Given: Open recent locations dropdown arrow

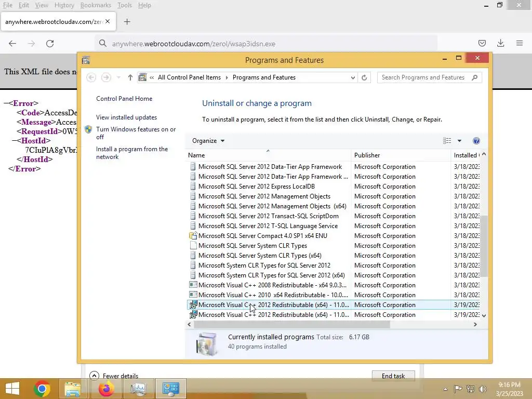Looking at the screenshot, I should click(x=118, y=77).
